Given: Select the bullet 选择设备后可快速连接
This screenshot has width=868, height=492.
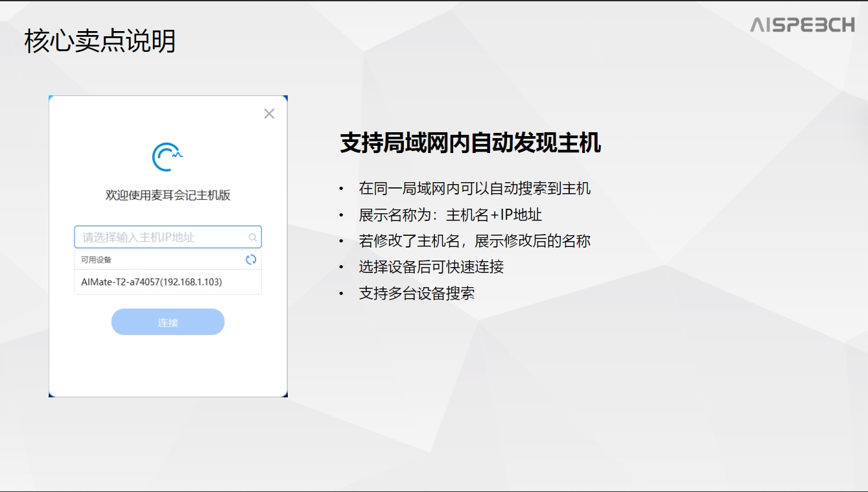Looking at the screenshot, I should [431, 267].
